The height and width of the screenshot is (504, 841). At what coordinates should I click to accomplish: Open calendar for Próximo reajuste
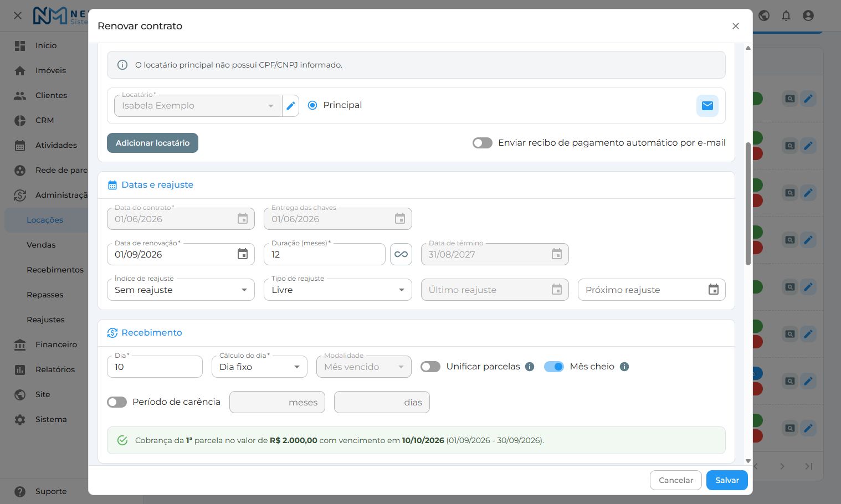714,290
